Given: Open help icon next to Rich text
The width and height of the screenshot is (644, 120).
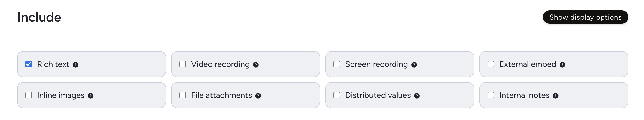Looking at the screenshot, I should [x=76, y=65].
